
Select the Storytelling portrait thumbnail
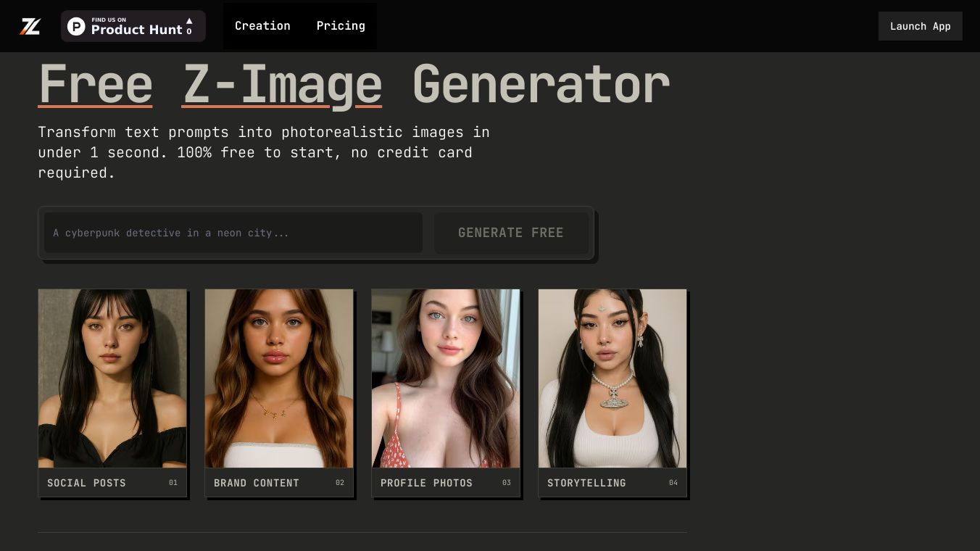612,378
